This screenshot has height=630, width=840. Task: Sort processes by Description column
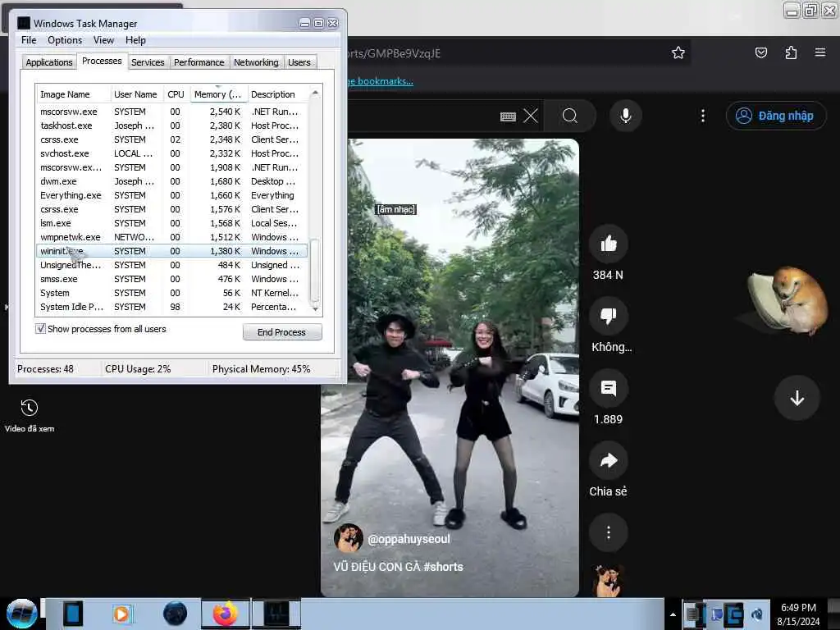(277, 94)
